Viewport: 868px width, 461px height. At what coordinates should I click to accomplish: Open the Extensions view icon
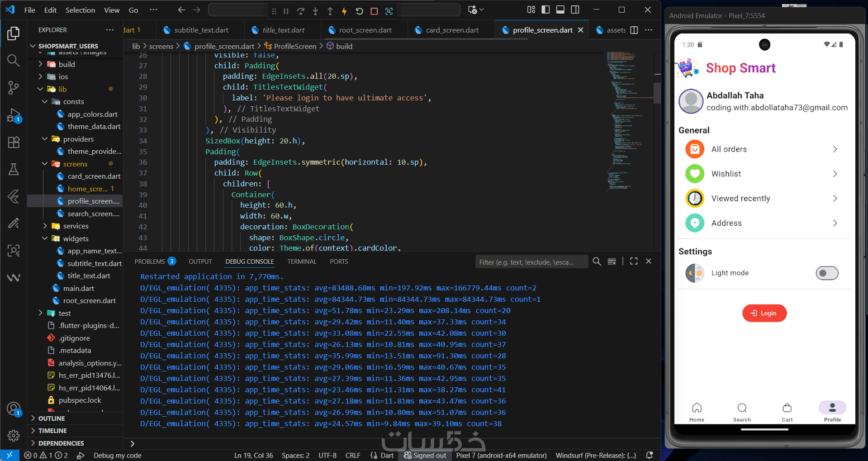(14, 143)
